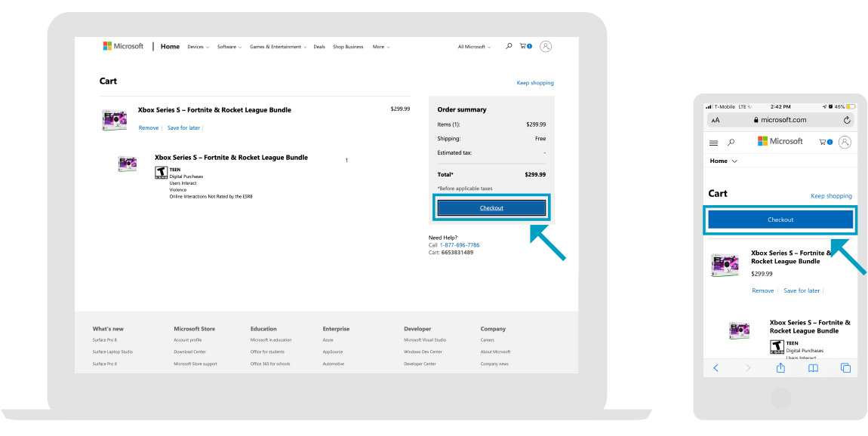Tap the AA reader text size button

(716, 120)
